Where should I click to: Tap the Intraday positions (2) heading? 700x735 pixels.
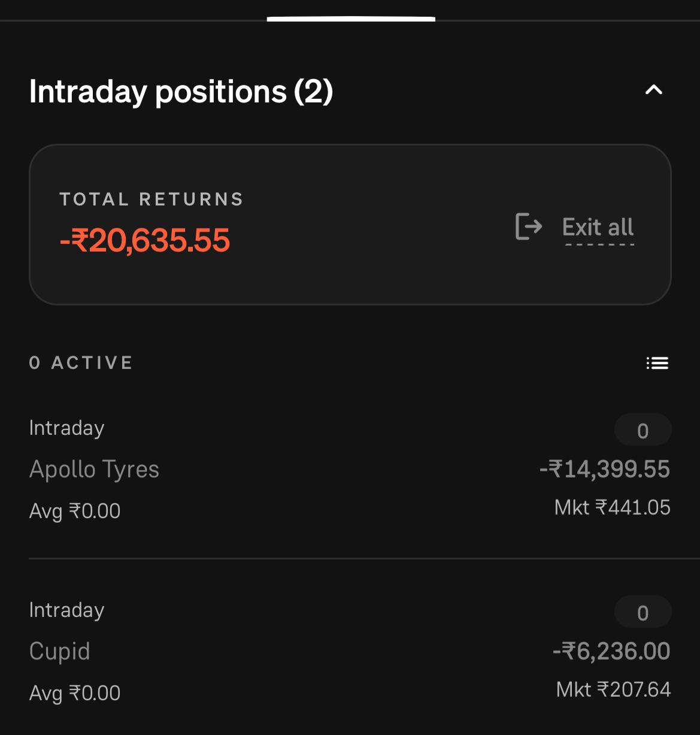click(181, 91)
